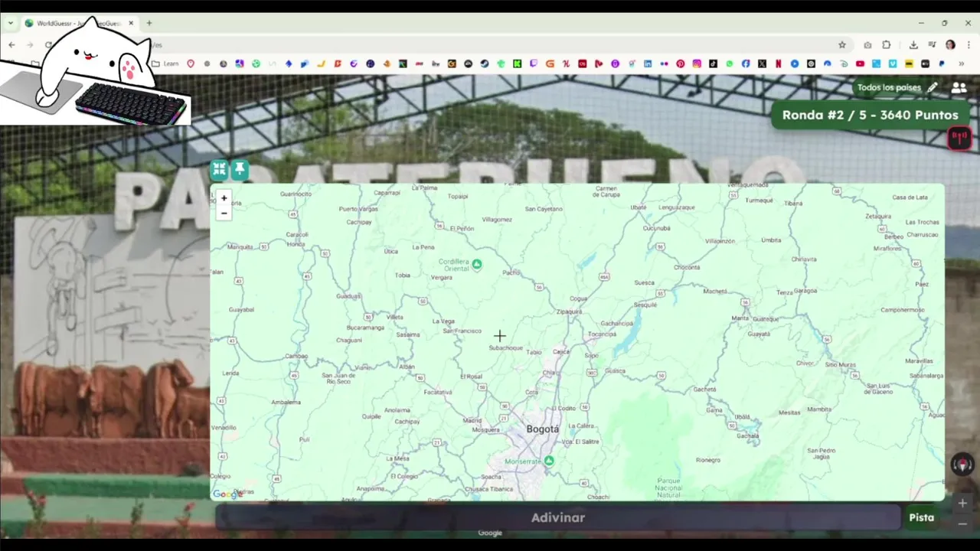Zoom in street view with plus control
The image size is (980, 551).
962,503
